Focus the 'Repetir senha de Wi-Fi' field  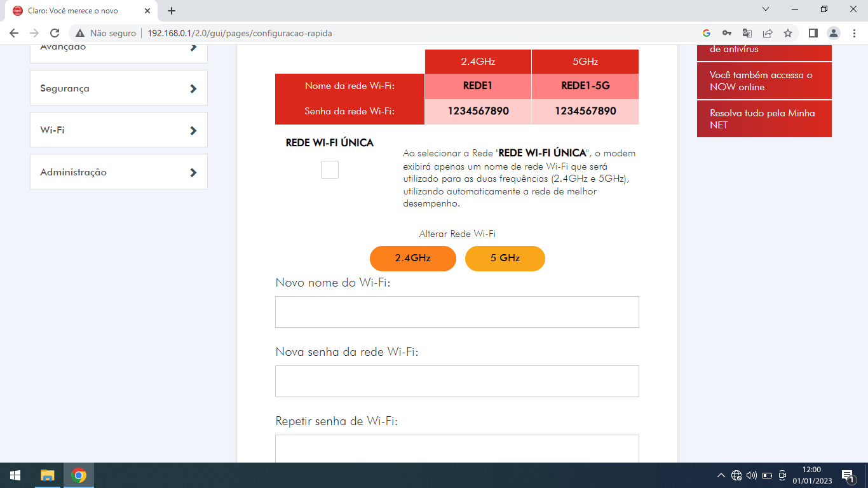tap(457, 449)
